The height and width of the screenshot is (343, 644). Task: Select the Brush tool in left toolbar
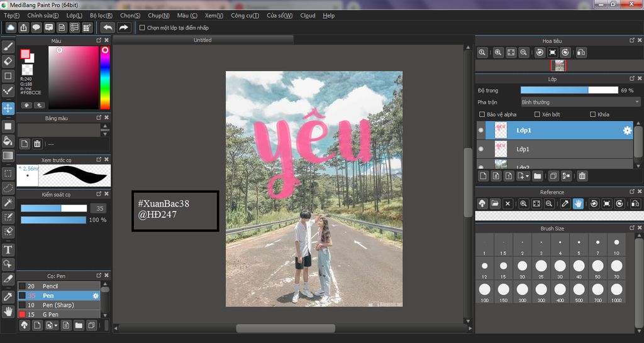coord(8,46)
